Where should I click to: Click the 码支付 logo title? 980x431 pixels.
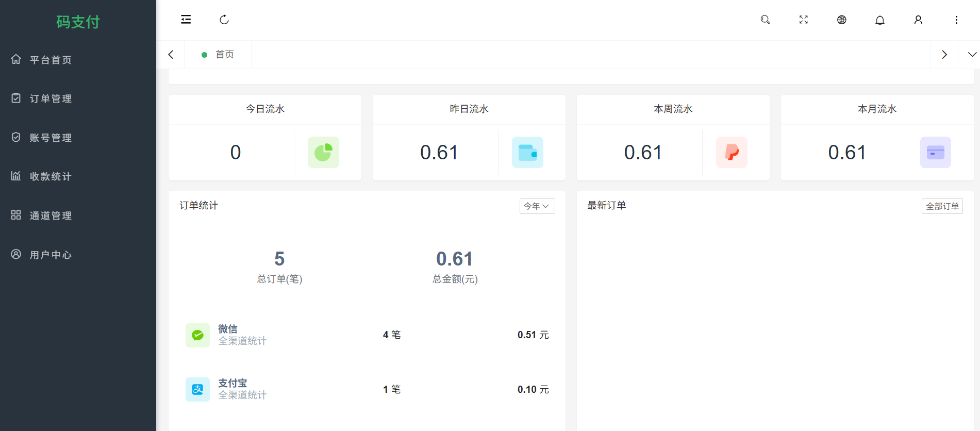(x=78, y=22)
